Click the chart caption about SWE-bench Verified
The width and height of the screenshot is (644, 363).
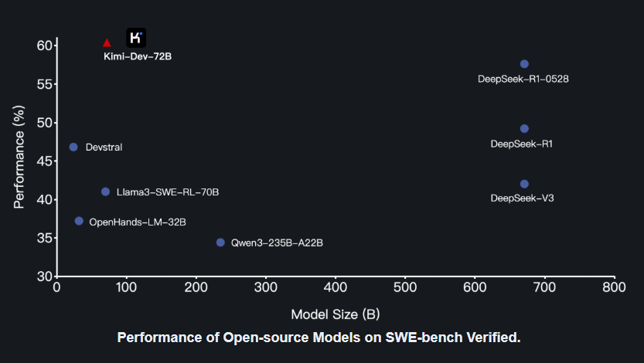tap(319, 338)
